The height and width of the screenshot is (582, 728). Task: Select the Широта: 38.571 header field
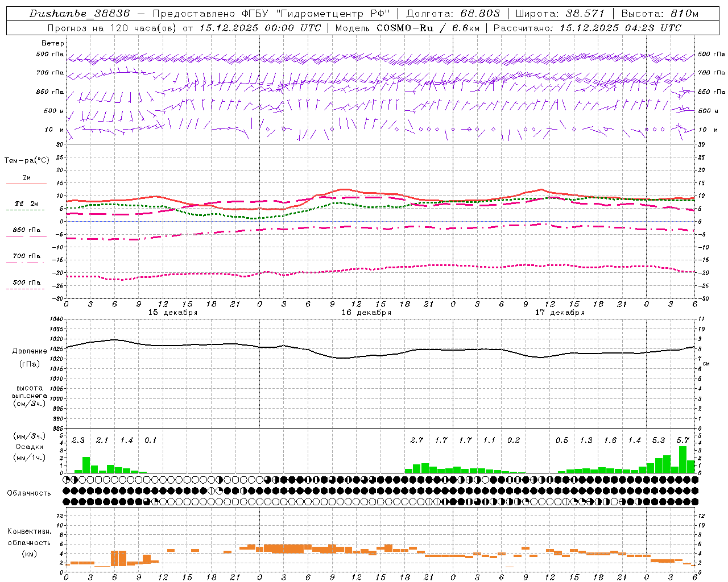(560, 14)
